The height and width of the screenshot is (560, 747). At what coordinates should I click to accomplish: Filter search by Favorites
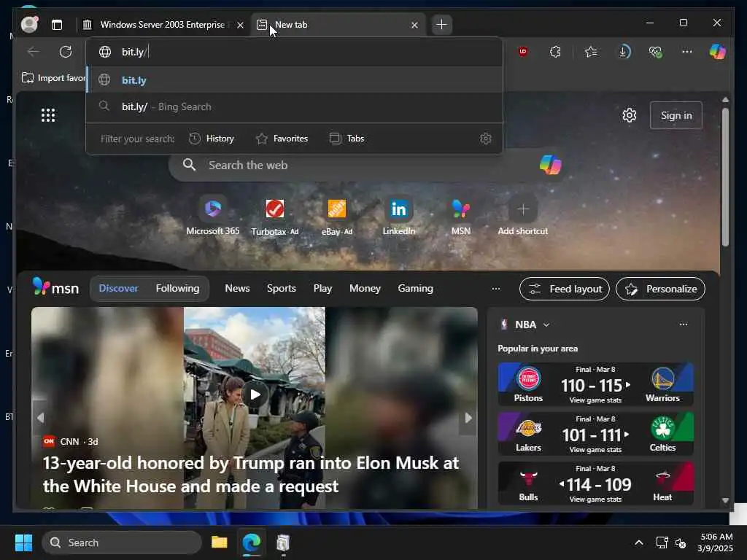(x=282, y=139)
